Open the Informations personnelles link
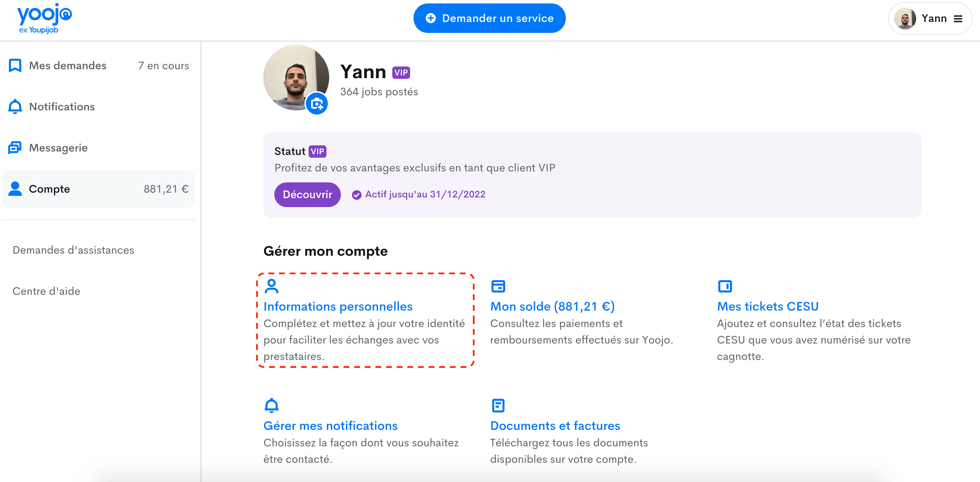This screenshot has width=980, height=482. click(338, 306)
